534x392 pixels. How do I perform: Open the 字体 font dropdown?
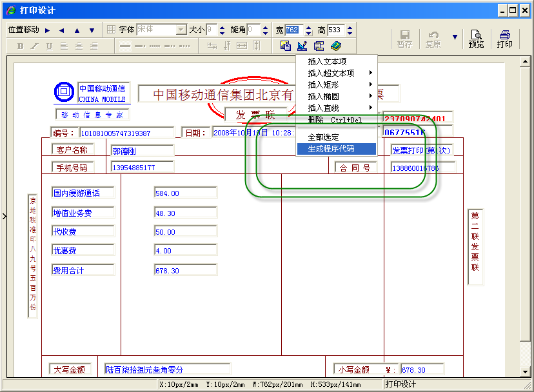pos(181,30)
